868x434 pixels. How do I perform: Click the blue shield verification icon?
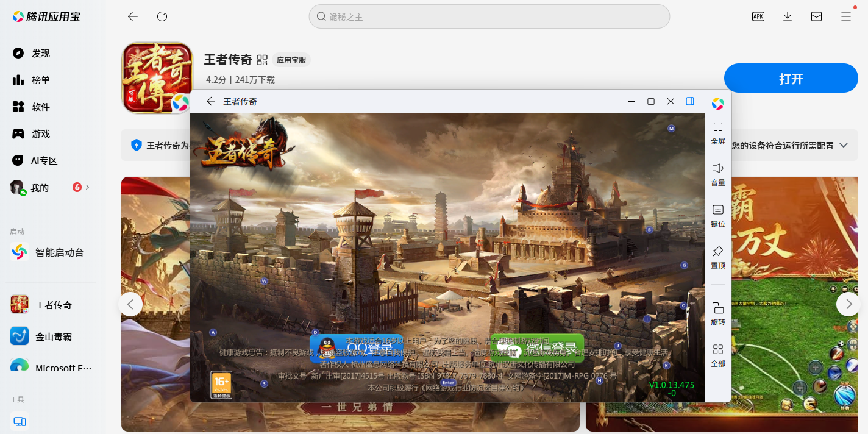[x=137, y=145]
